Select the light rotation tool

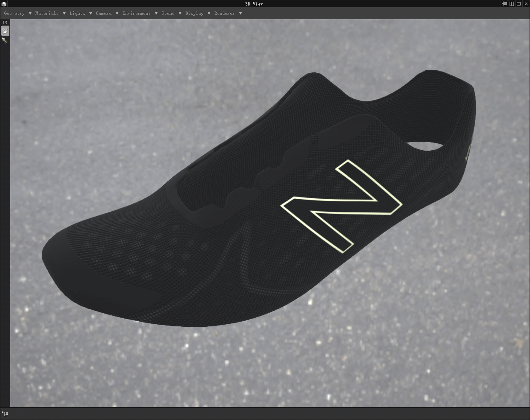pos(5,40)
